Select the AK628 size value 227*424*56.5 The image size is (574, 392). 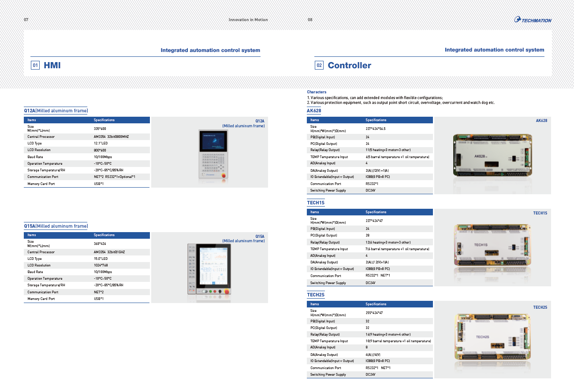point(376,129)
